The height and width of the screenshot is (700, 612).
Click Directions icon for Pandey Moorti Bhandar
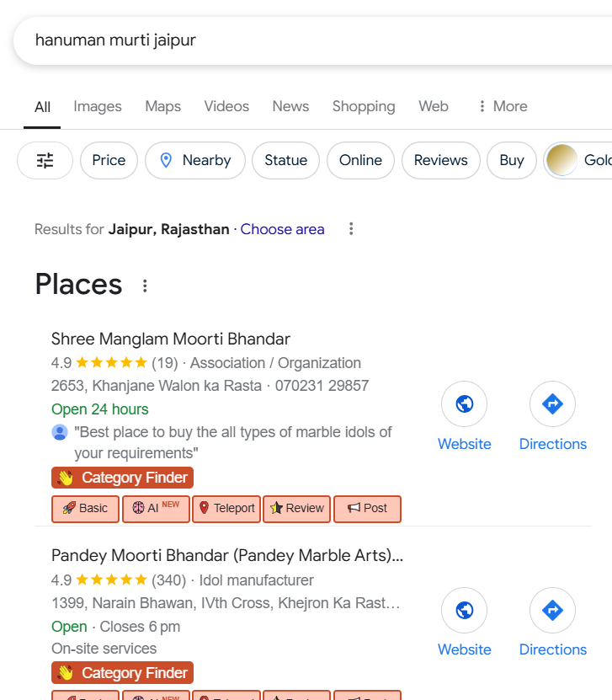pyautogui.click(x=552, y=610)
